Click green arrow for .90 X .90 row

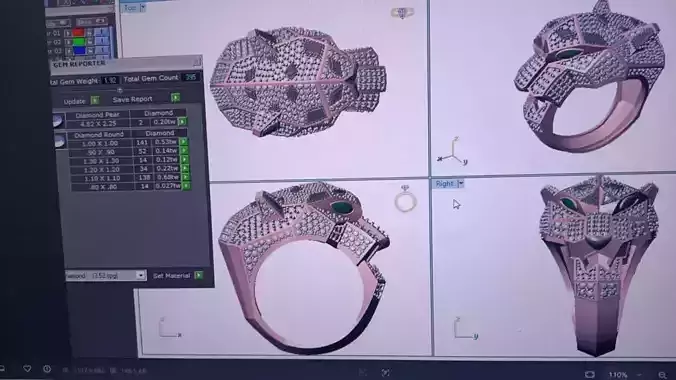coord(184,151)
